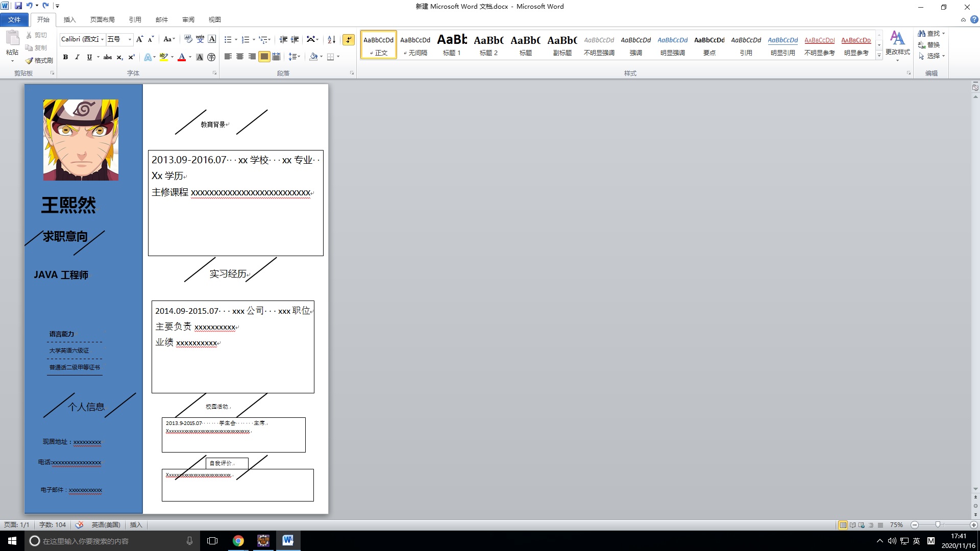Expand the line spacing dropdown

tap(299, 57)
